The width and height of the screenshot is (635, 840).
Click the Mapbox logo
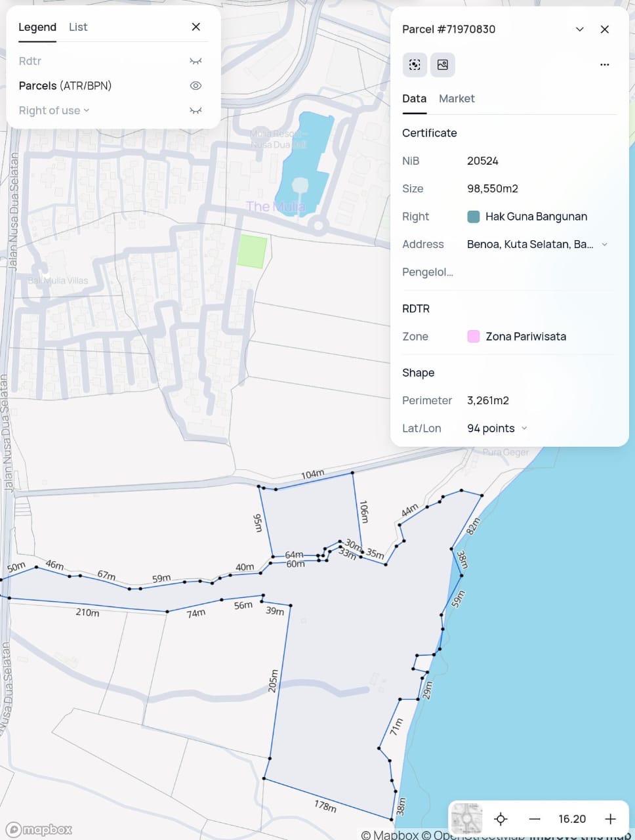pos(39,829)
